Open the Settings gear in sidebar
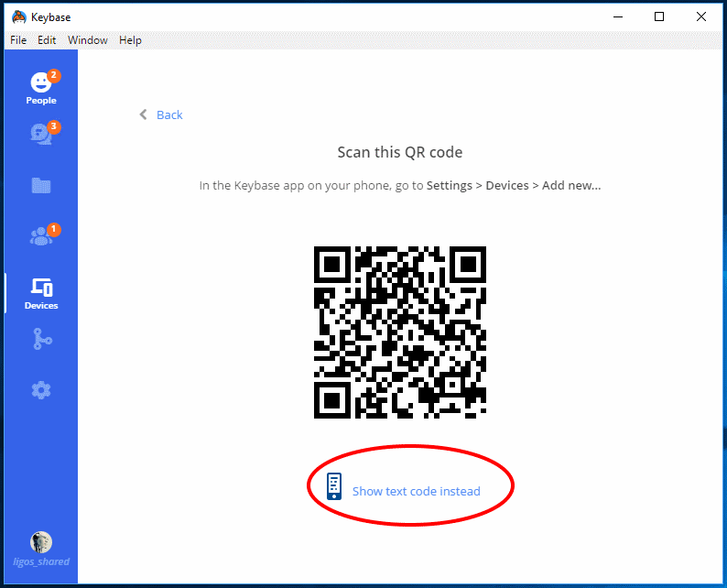This screenshot has width=727, height=588. pyautogui.click(x=41, y=390)
